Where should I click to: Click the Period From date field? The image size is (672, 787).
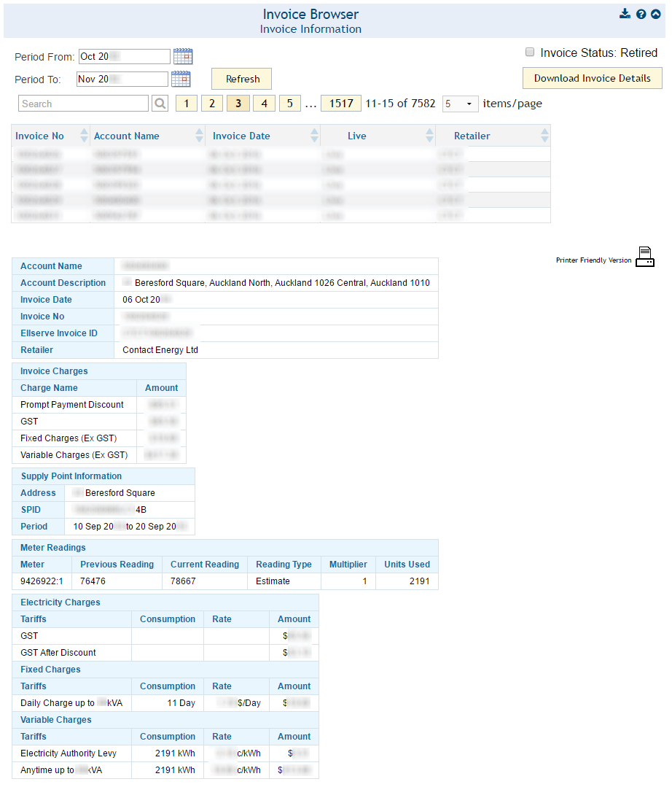124,56
